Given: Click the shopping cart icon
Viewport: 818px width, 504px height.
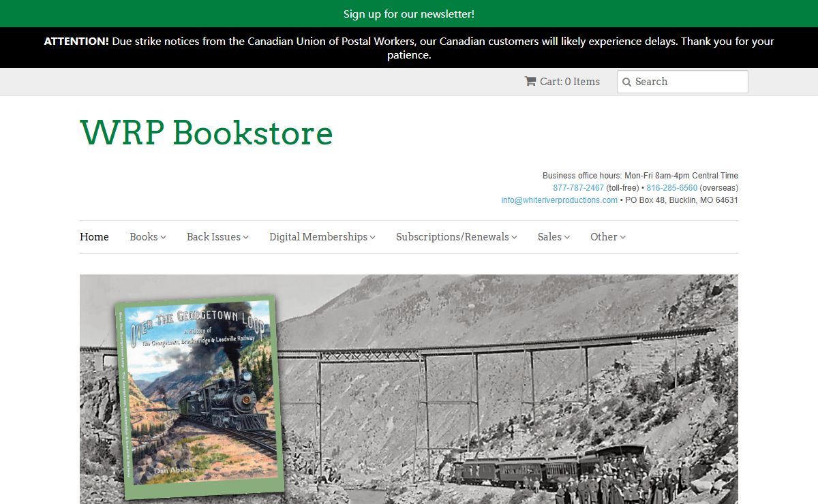Looking at the screenshot, I should click(530, 81).
